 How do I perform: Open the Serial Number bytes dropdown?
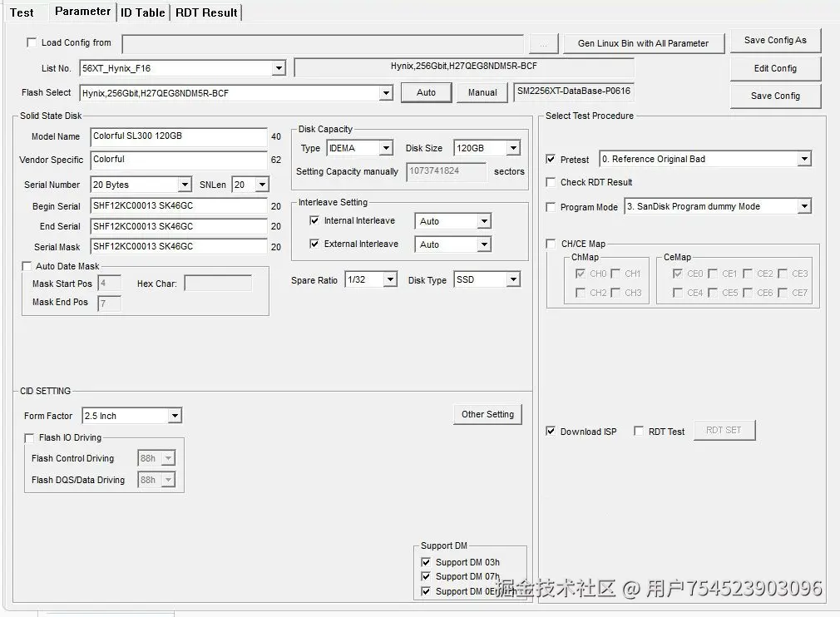click(x=185, y=185)
